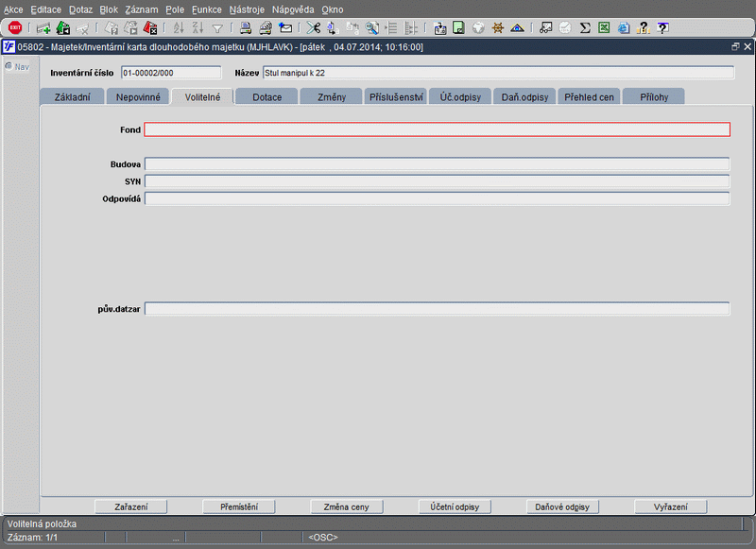Click the grey globe icon
756x549 pixels.
click(x=478, y=28)
